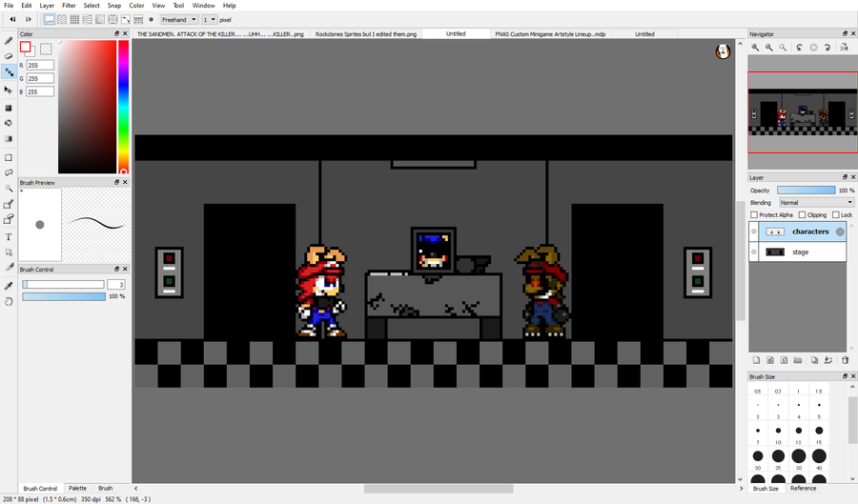Image resolution: width=858 pixels, height=504 pixels.
Task: Switch to the Palette tab
Action: coord(78,488)
